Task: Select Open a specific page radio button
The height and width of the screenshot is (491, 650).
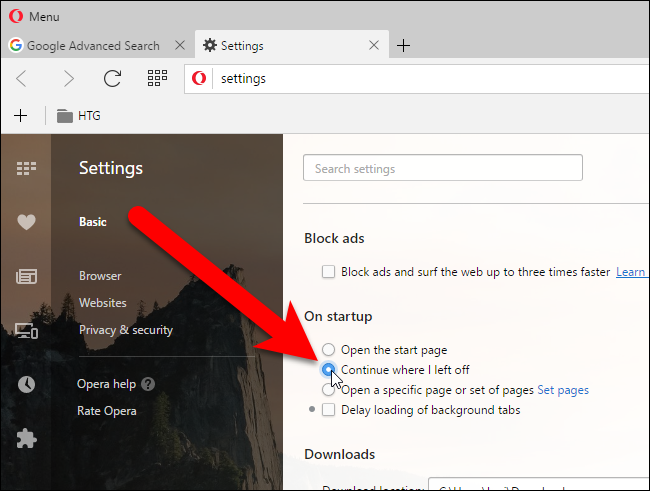Action: tap(327, 390)
